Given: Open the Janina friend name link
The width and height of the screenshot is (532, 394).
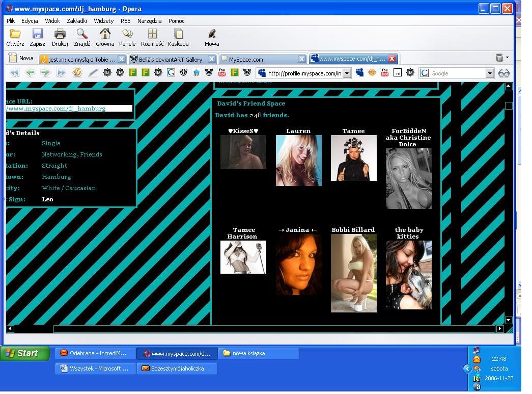Looking at the screenshot, I should [x=297, y=229].
